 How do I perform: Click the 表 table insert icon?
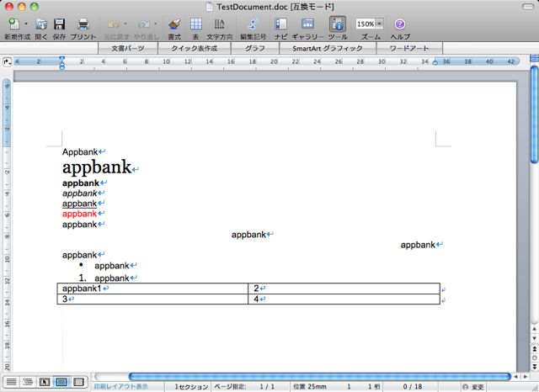196,24
